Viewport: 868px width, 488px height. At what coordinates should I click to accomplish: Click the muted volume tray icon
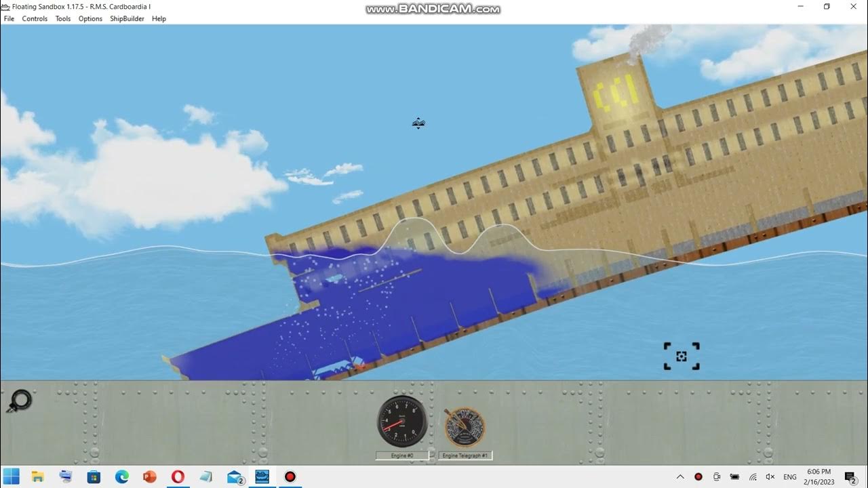tap(770, 477)
